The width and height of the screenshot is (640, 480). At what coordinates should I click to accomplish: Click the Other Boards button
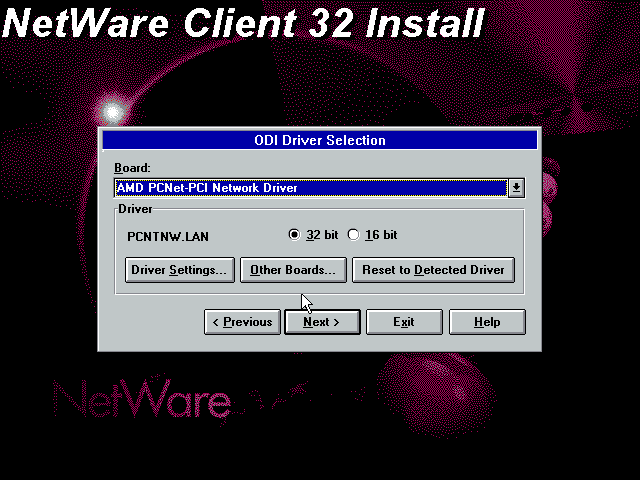[293, 270]
